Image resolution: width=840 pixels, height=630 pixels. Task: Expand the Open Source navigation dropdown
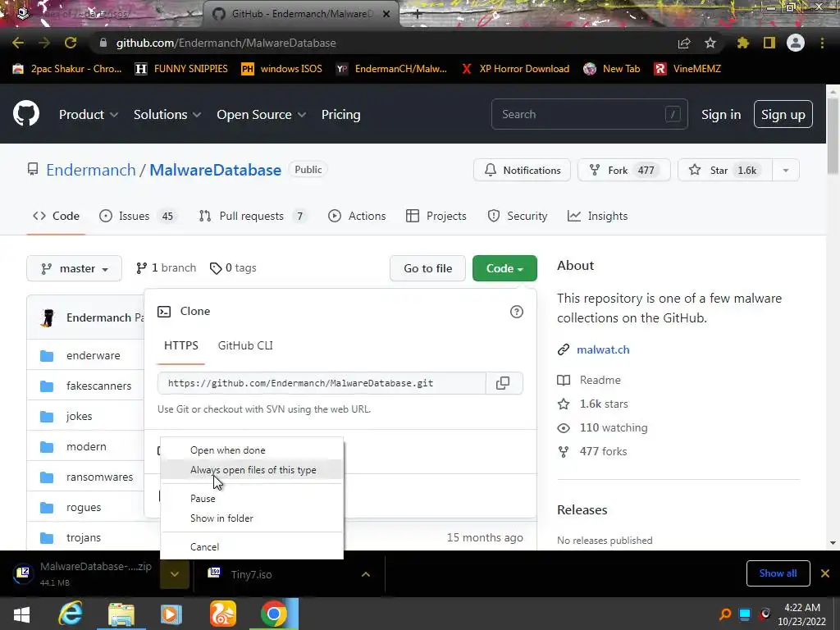pyautogui.click(x=262, y=115)
